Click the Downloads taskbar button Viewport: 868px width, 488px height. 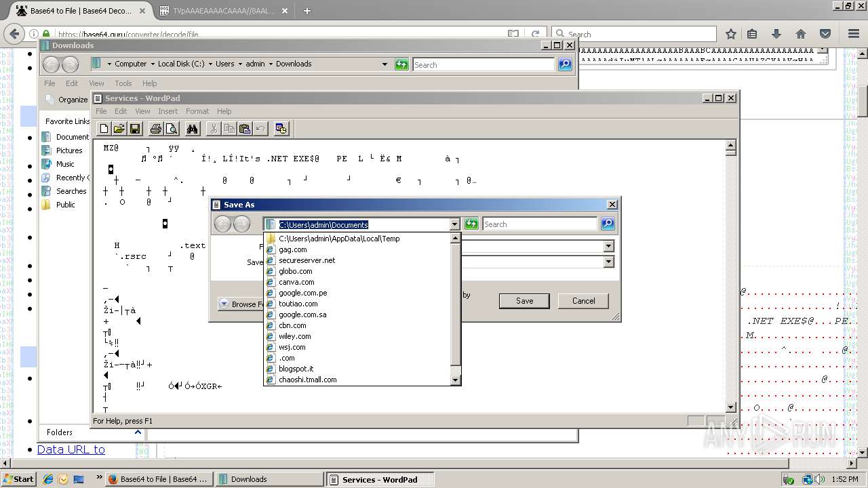(x=269, y=479)
